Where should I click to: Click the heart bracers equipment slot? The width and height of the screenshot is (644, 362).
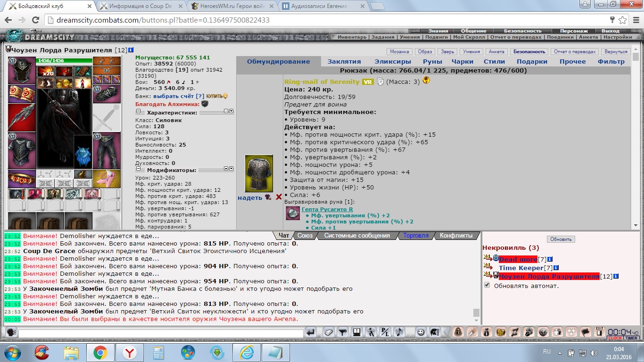coord(22,94)
